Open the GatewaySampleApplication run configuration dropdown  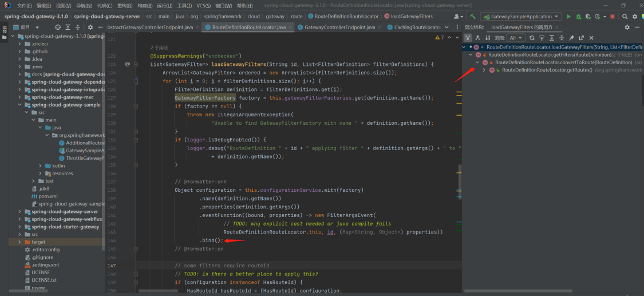(521, 17)
